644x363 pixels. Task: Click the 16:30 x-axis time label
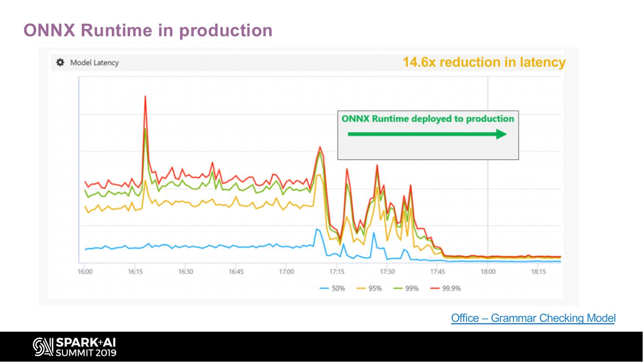tap(186, 272)
